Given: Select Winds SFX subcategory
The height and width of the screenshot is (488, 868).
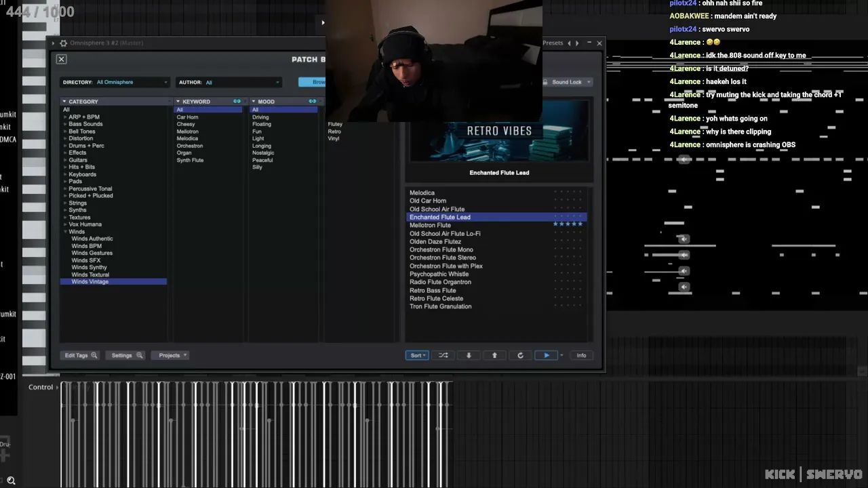Looking at the screenshot, I should pyautogui.click(x=86, y=260).
